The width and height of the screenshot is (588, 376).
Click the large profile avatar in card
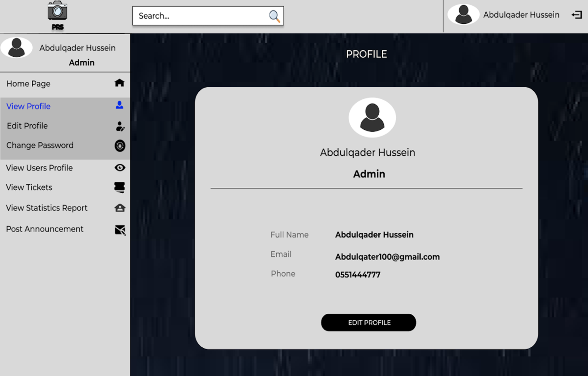(372, 118)
